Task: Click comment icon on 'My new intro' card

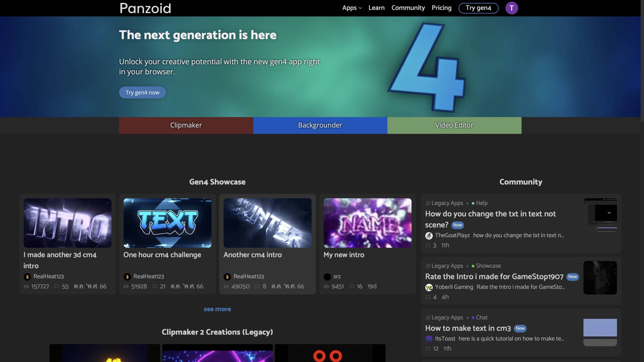Action: click(x=352, y=286)
